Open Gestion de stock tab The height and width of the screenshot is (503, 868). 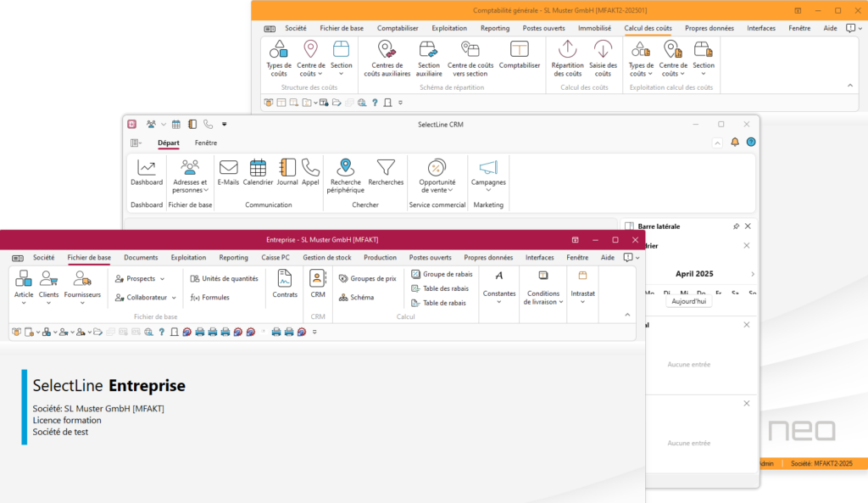tap(326, 258)
